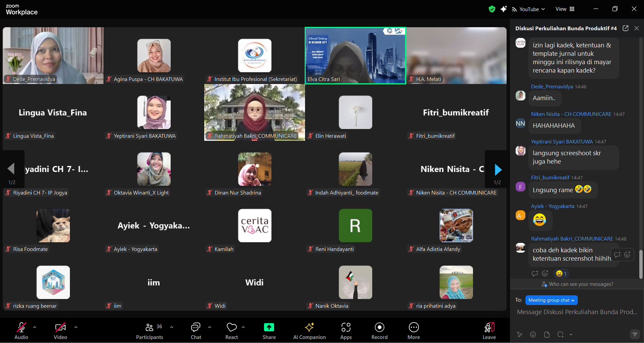
Task: Start meeting Record
Action: tap(380, 331)
